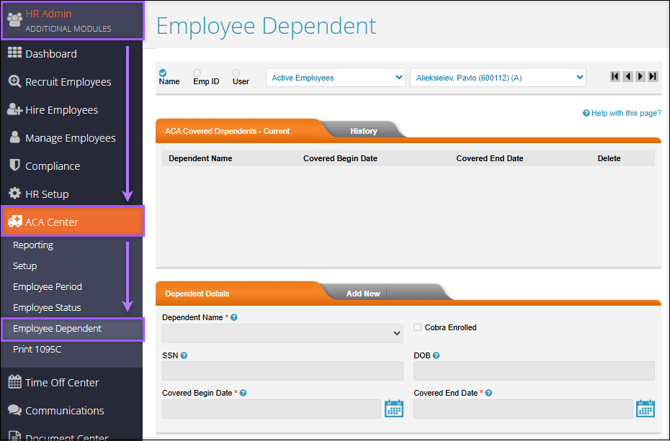This screenshot has height=441, width=670.
Task: Click the SSN input field
Action: point(282,371)
